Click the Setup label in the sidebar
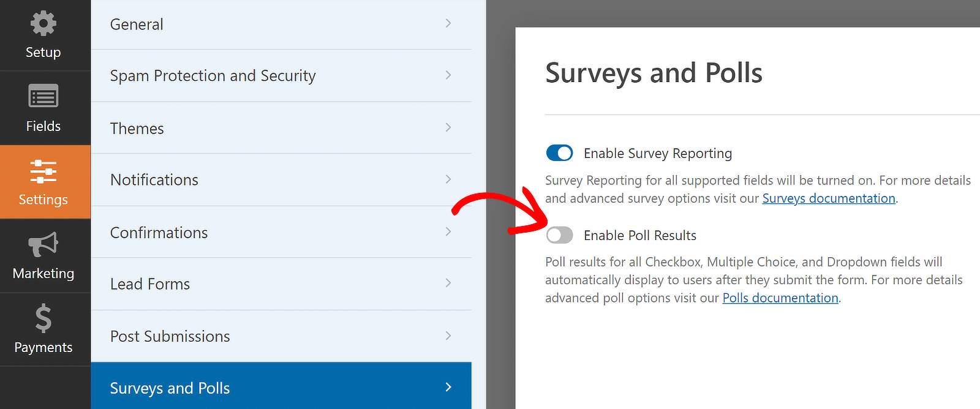The image size is (980, 409). tap(43, 52)
